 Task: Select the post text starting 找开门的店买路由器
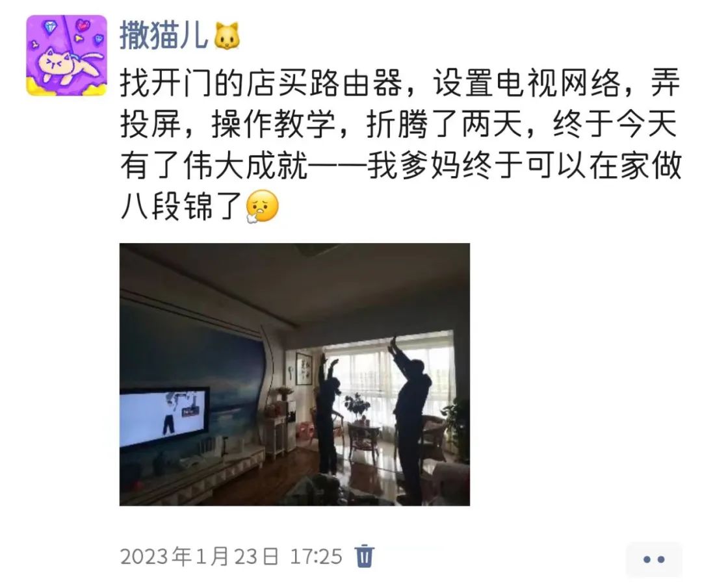tap(400, 144)
